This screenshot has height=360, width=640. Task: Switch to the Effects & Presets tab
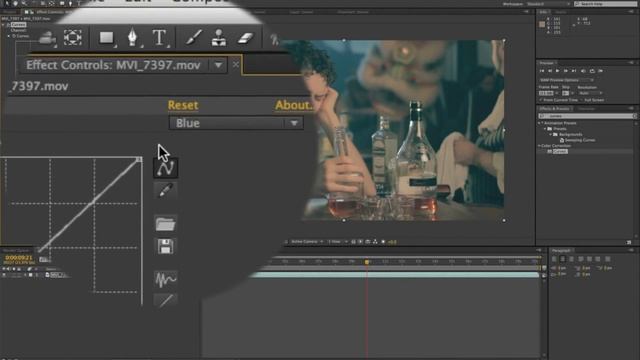click(x=554, y=109)
